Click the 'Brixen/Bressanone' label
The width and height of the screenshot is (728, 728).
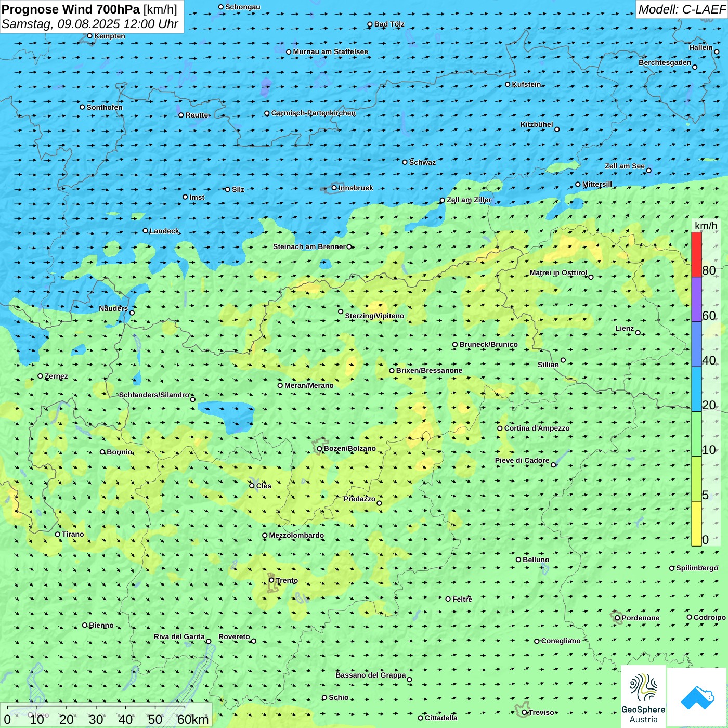[x=429, y=370]
